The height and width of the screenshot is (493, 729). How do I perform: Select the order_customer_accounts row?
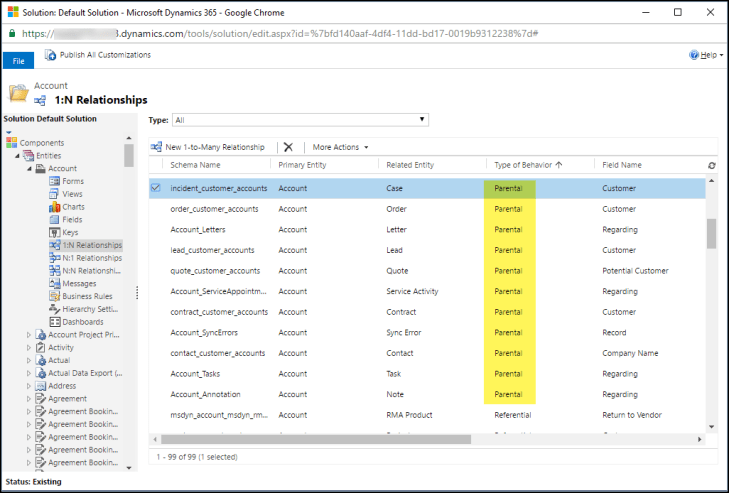tap(214, 209)
